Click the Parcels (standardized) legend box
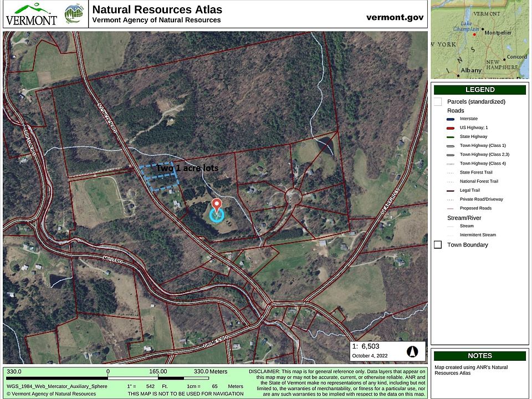Viewport: 532px width, 399px height. pos(438,101)
